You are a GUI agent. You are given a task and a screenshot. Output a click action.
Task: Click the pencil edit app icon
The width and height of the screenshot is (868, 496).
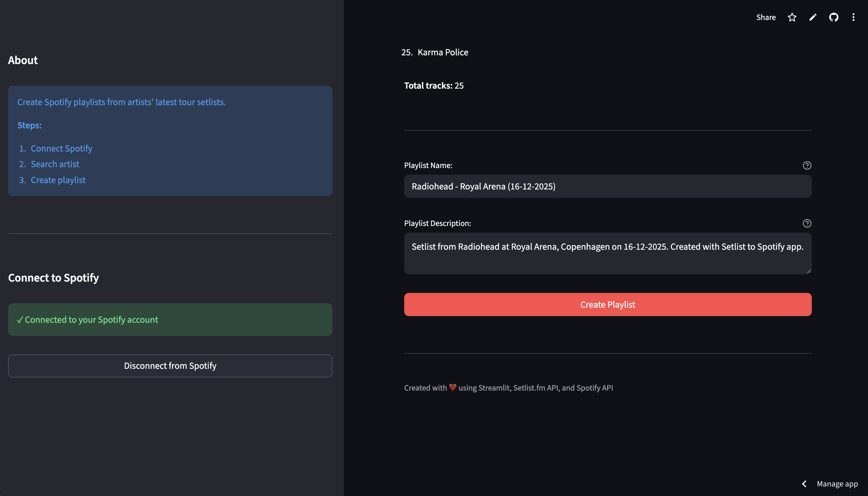[x=812, y=17]
